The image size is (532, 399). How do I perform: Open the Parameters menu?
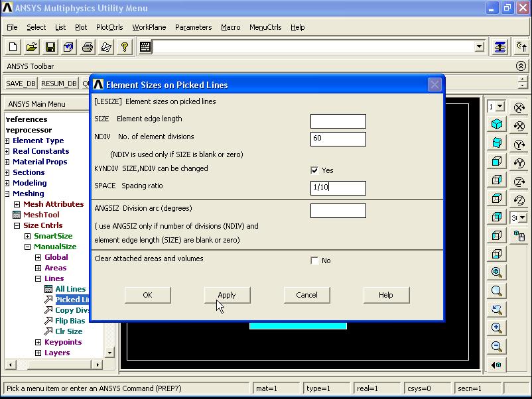[x=194, y=27]
